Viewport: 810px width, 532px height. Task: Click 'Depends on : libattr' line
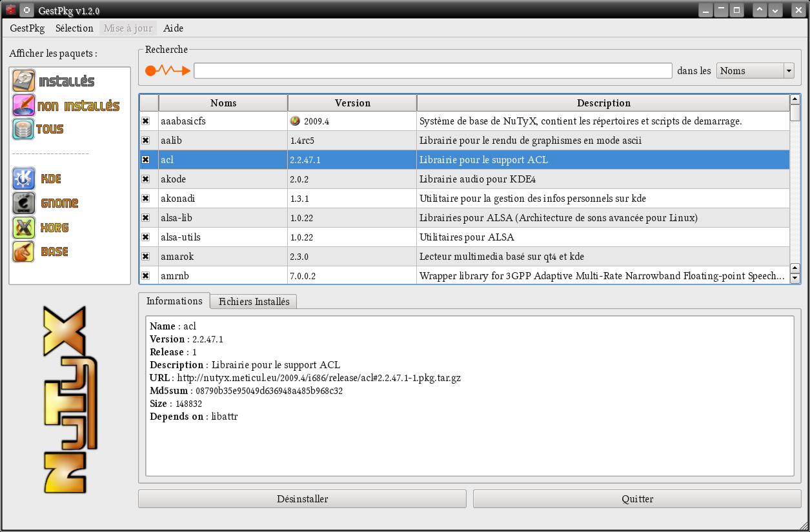[194, 417]
